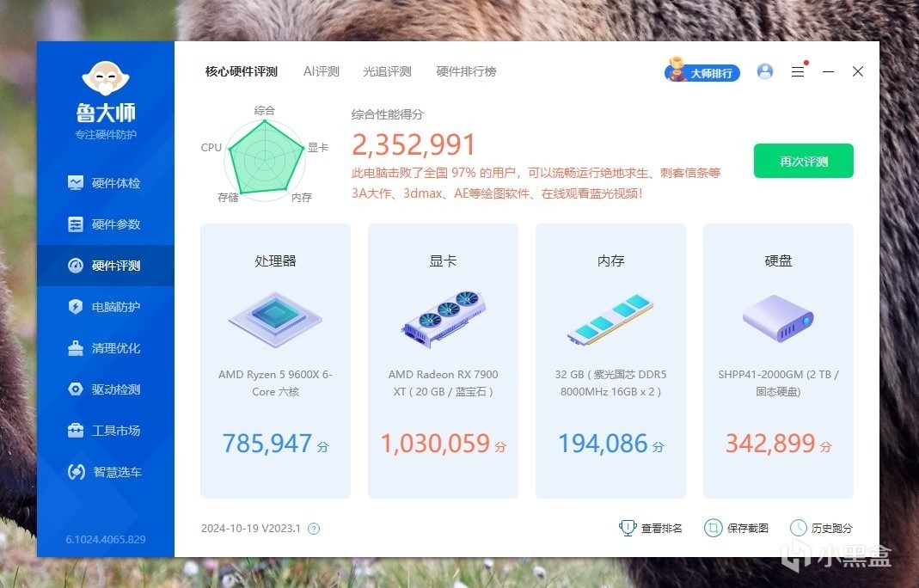Screen dimensions: 919x588
Task: Click the help question mark icon
Action: coord(314,529)
